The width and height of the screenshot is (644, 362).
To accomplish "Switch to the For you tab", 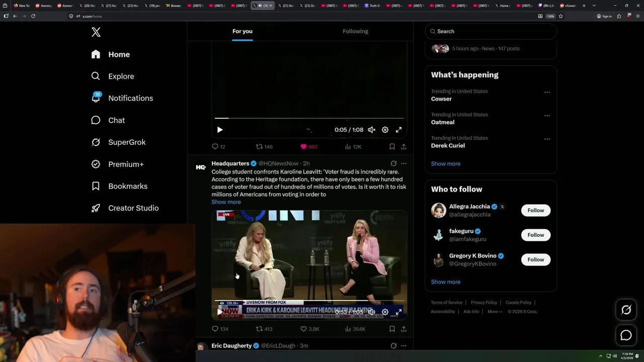I will (x=243, y=31).
